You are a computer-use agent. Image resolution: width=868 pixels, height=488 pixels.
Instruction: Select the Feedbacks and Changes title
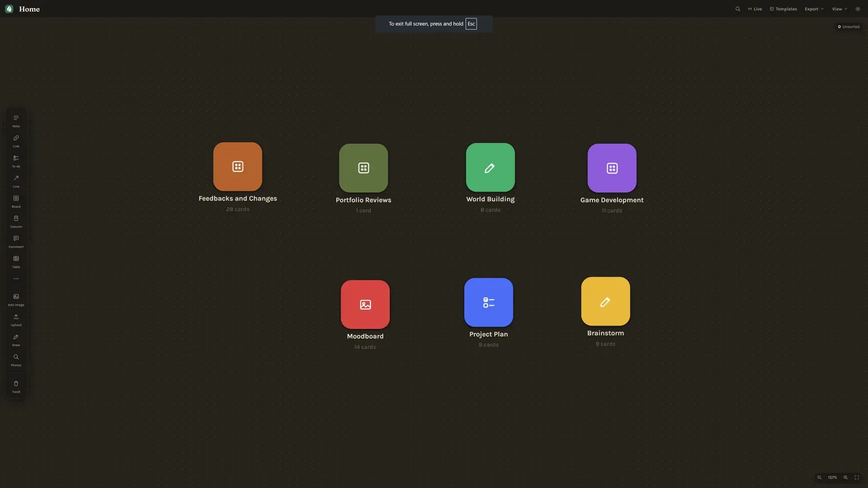(238, 198)
